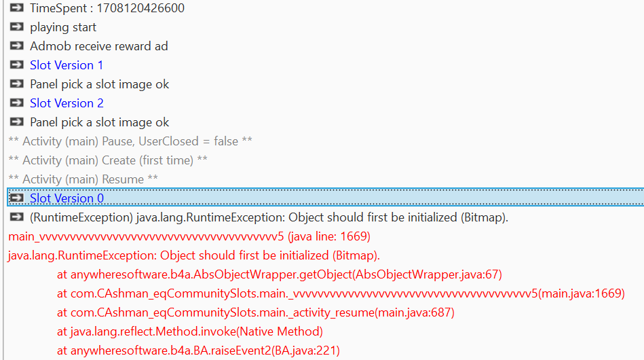
Task: Jump to error line main_vvv5 java line 1669
Action: point(189,236)
